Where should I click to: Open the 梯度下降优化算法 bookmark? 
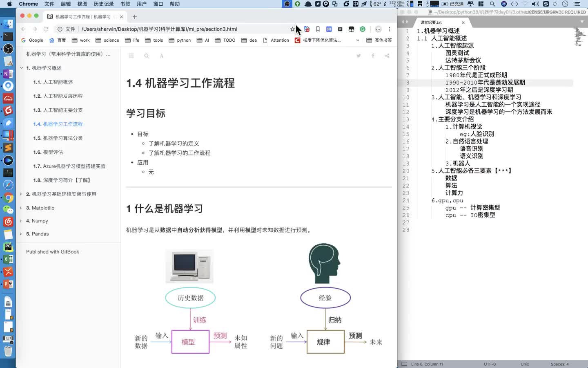tap(318, 40)
